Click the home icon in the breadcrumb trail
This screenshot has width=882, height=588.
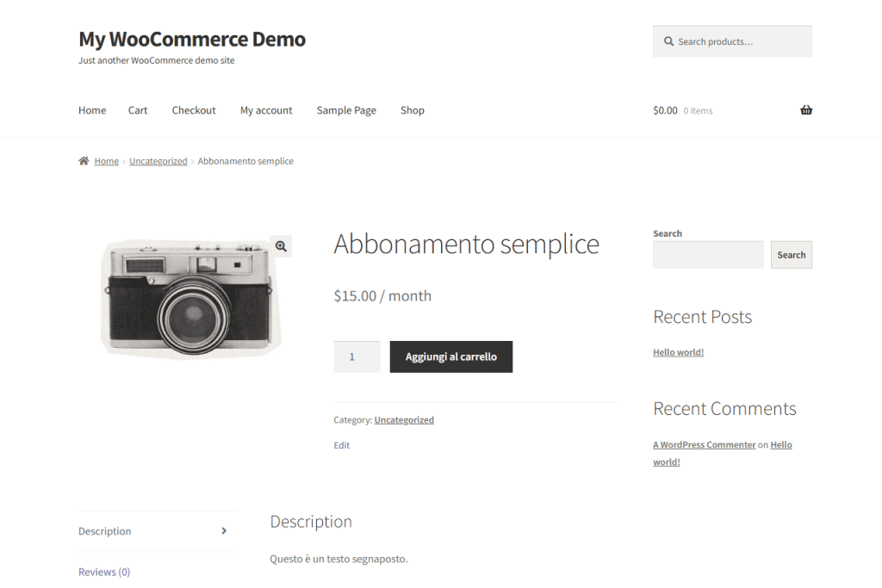pyautogui.click(x=84, y=160)
